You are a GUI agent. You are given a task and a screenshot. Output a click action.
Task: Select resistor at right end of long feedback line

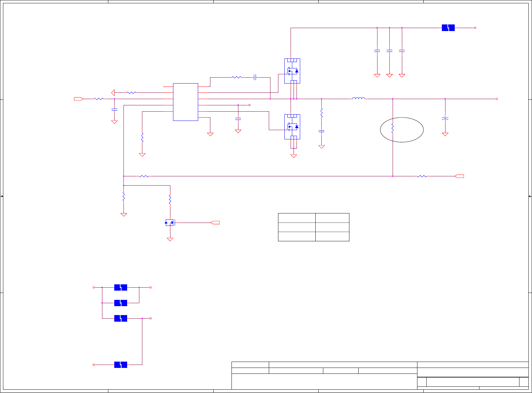coord(422,176)
